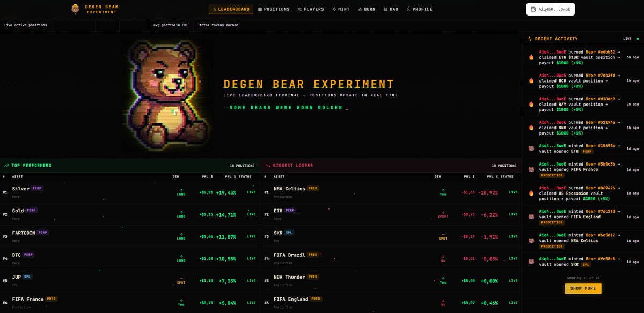Open the Bear #d10dc9 link

(601, 99)
